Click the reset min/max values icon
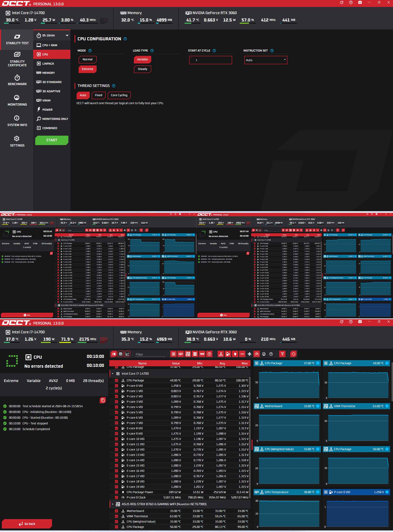 293,354
